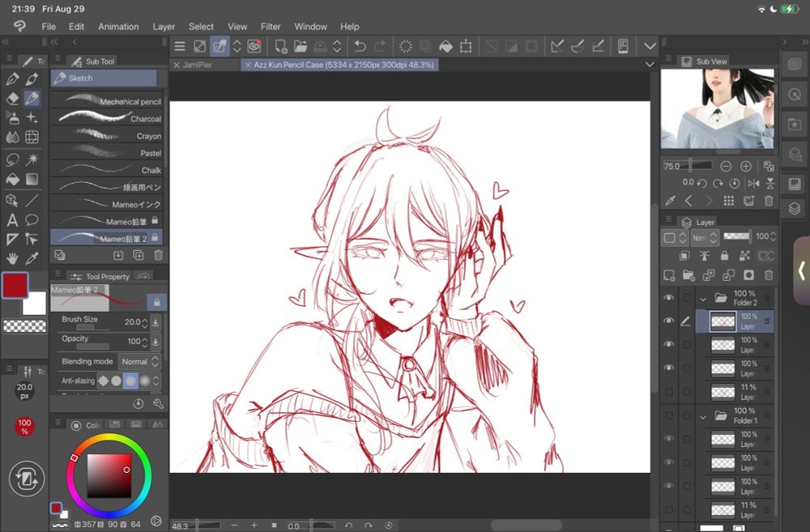The height and width of the screenshot is (532, 810).
Task: Flip the Sub View horizontally
Action: (753, 183)
